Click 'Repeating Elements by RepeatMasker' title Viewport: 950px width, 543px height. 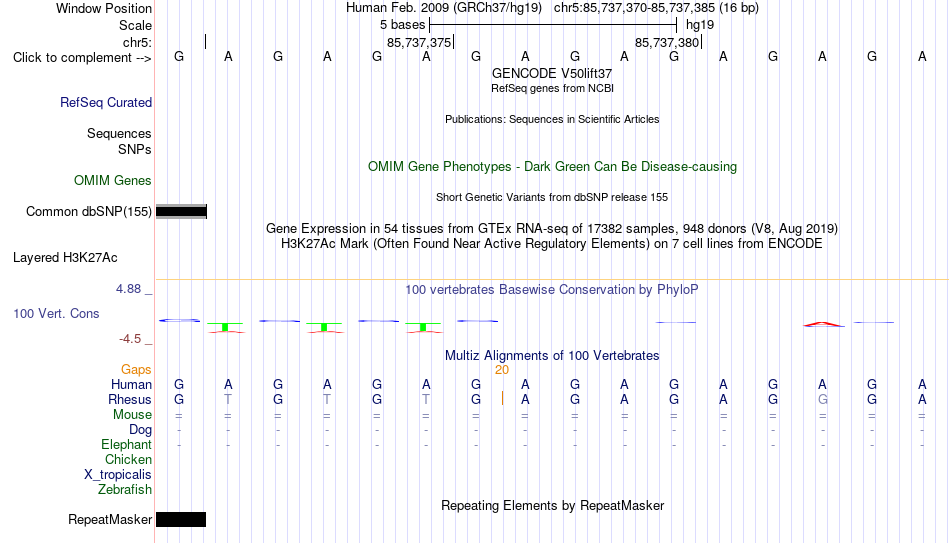[x=553, y=505]
